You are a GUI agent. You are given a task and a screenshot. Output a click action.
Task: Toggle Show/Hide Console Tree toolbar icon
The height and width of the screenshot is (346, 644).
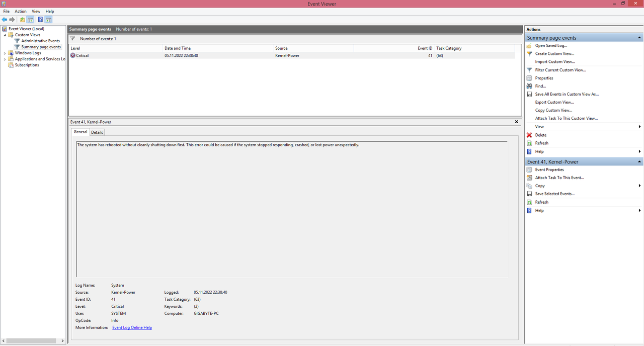coord(30,20)
